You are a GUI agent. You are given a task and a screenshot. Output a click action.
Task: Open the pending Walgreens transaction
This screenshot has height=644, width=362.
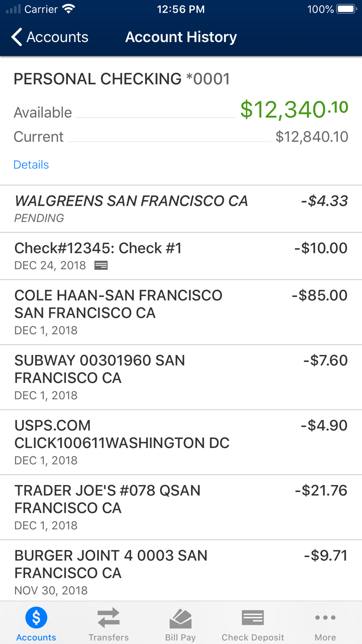click(181, 209)
